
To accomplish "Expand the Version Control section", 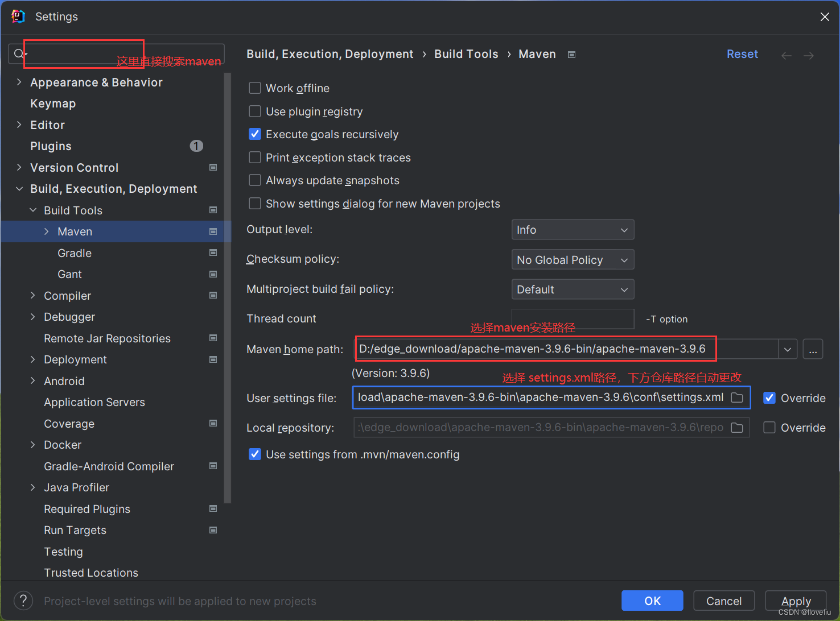I will tap(19, 167).
